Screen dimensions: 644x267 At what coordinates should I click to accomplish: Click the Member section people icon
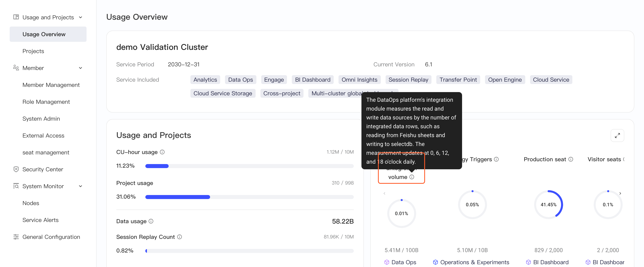pyautogui.click(x=16, y=68)
